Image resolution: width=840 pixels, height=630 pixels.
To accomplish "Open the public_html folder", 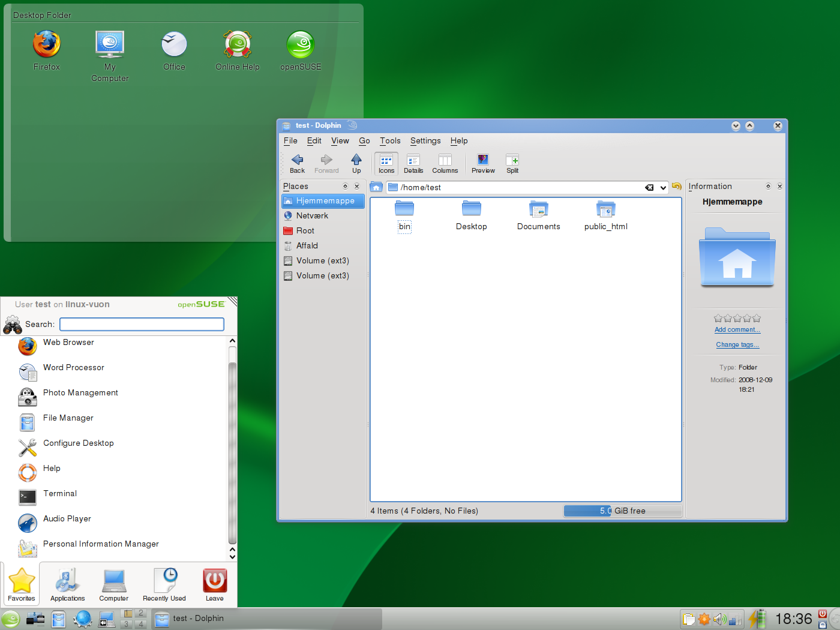I will 605,215.
